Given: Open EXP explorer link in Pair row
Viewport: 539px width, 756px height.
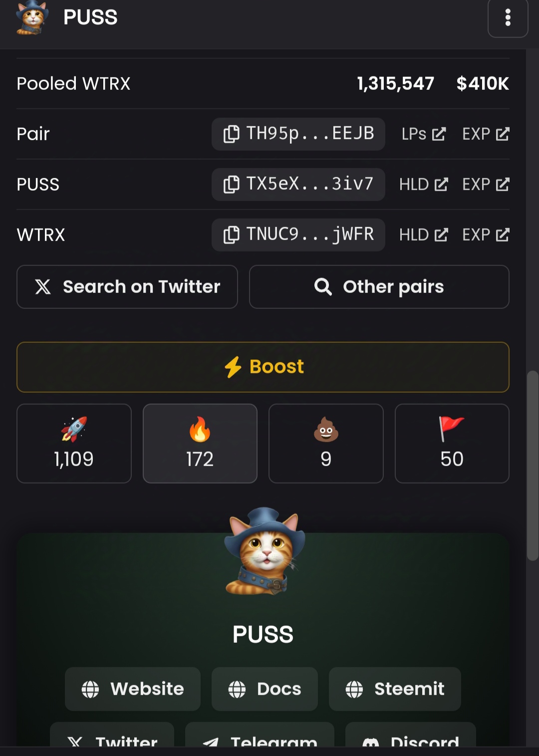Looking at the screenshot, I should [486, 134].
